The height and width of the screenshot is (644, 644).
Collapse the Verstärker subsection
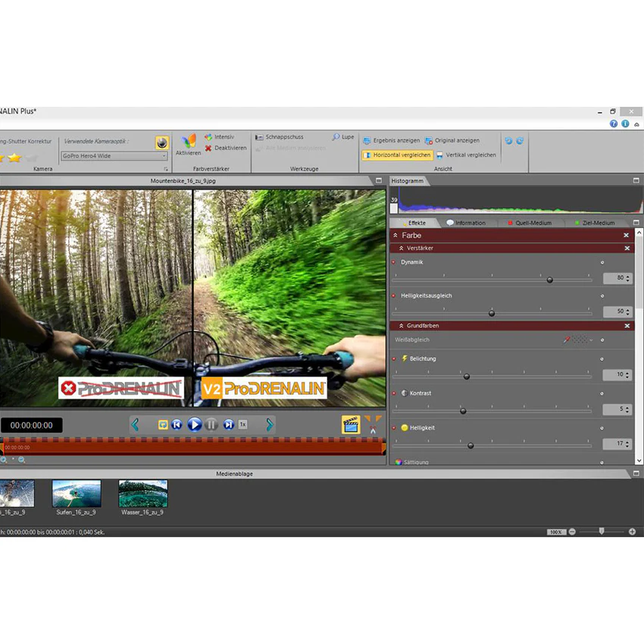pos(402,248)
